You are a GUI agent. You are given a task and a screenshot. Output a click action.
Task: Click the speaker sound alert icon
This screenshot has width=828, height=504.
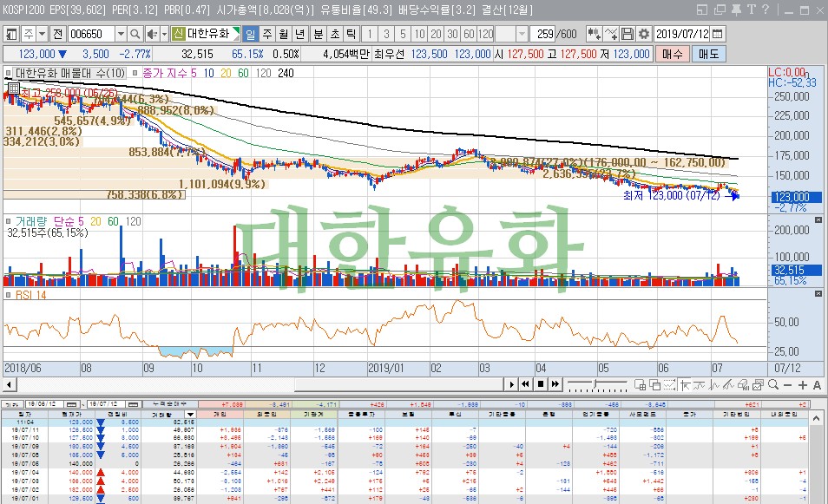tap(152, 35)
